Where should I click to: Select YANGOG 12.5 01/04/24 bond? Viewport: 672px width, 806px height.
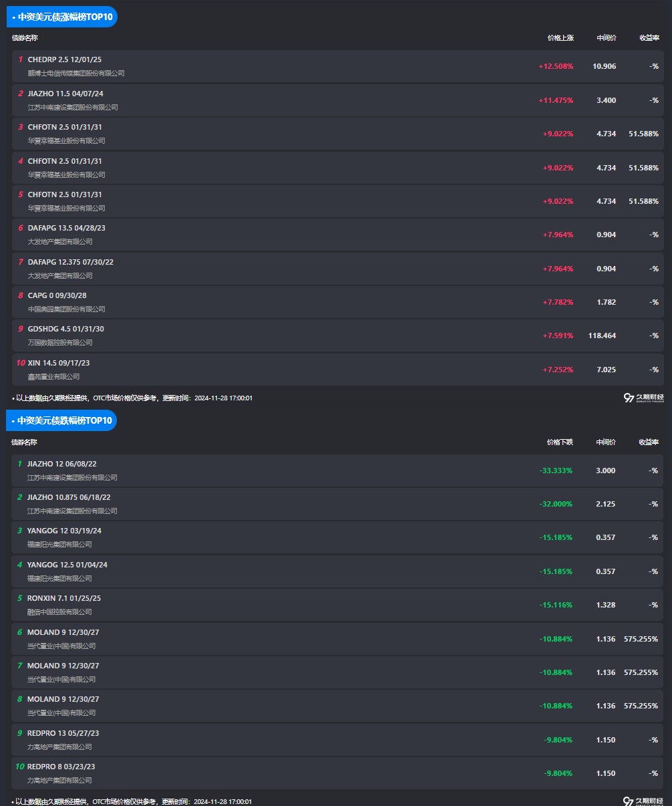click(67, 565)
